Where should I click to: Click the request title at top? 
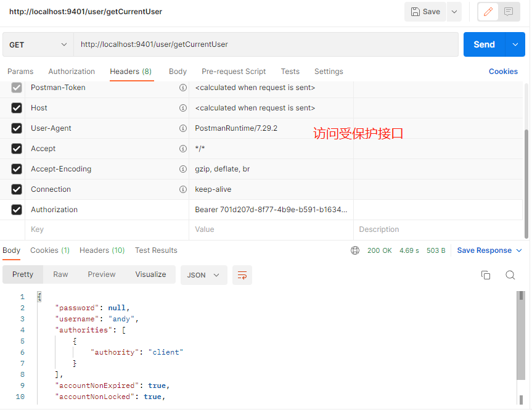[86, 12]
